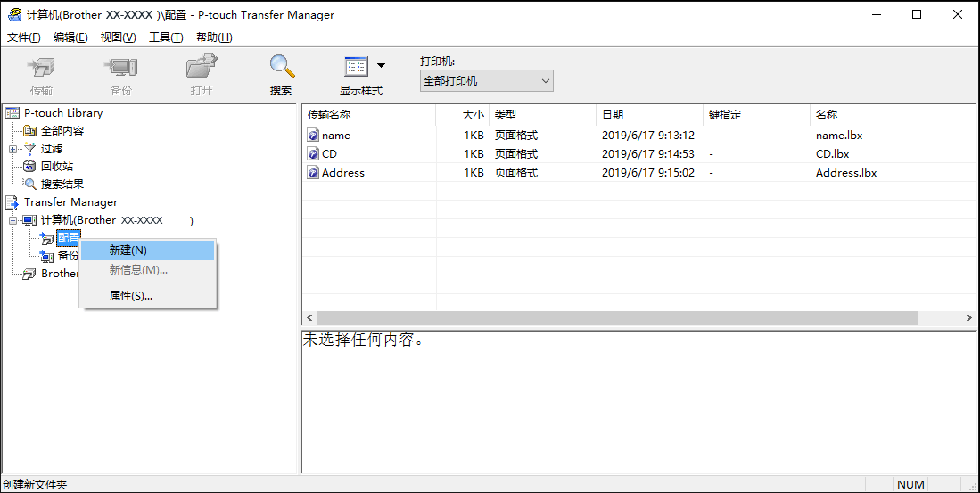Choose 属性(S)... from context menu

(x=148, y=296)
